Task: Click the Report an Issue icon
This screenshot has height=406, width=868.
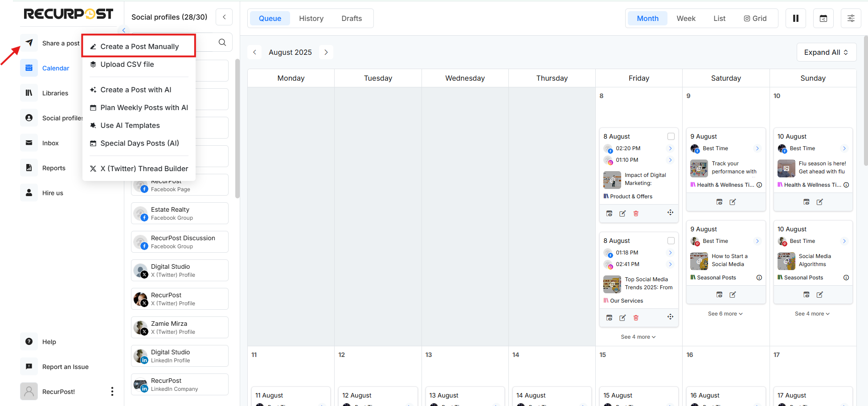Action: 29,366
